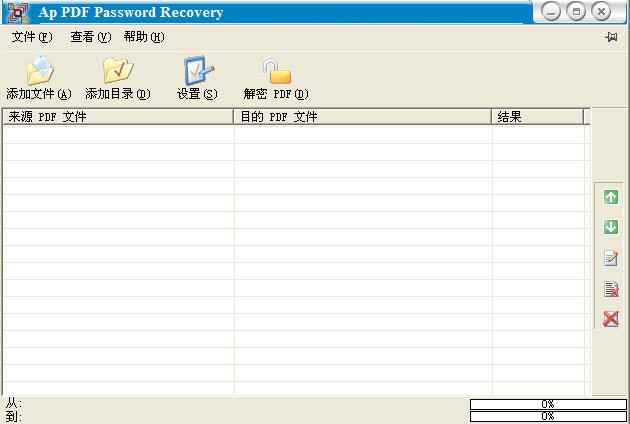This screenshot has height=424, width=630.
Task: Close the Ap PDF Password Recovery window
Action: (601, 12)
